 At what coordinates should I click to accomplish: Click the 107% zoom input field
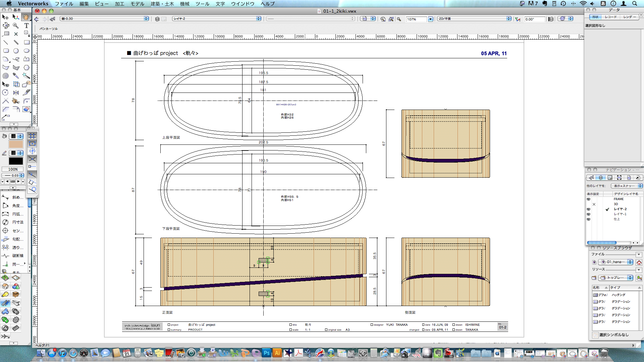pos(416,19)
